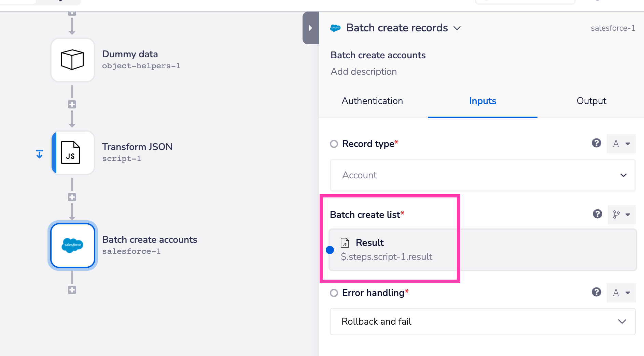Viewport: 644px width, 356px height.
Task: Click the blue mapping dot beside Result
Action: coord(330,250)
